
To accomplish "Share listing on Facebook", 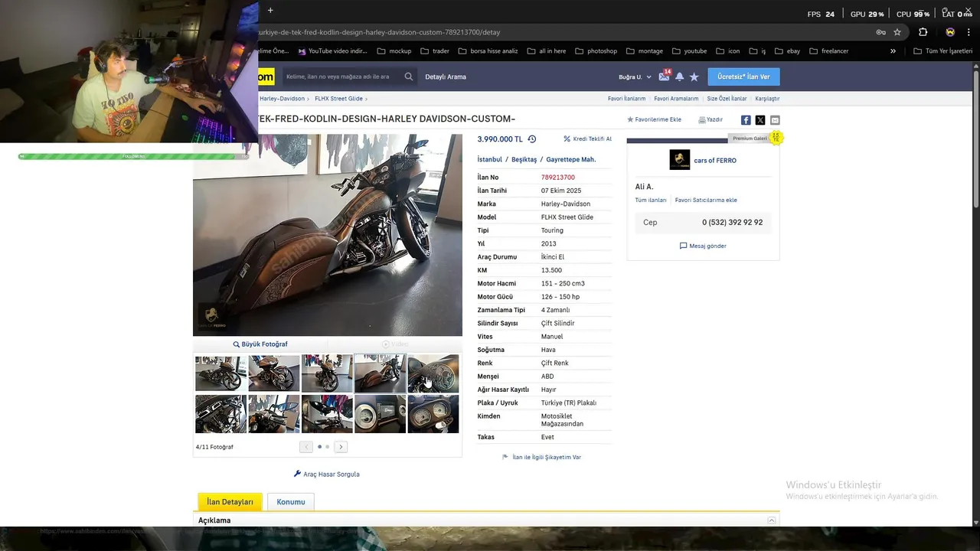I will click(x=746, y=120).
